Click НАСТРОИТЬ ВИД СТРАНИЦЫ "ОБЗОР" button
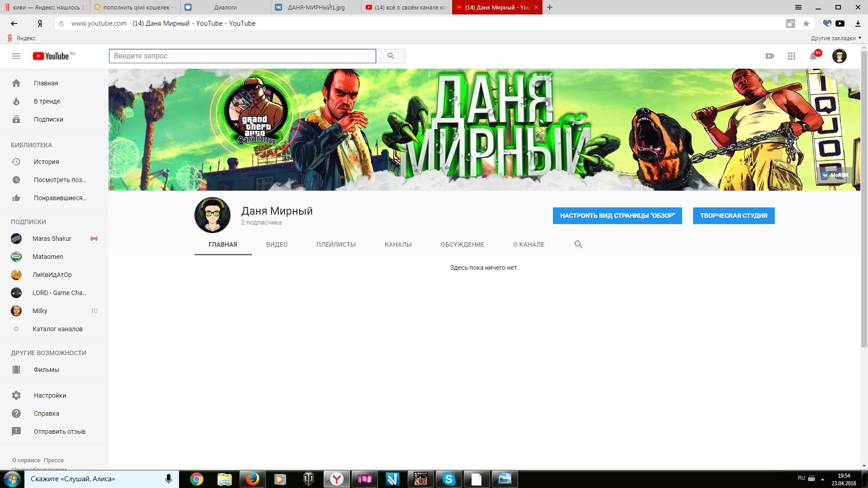 click(617, 216)
